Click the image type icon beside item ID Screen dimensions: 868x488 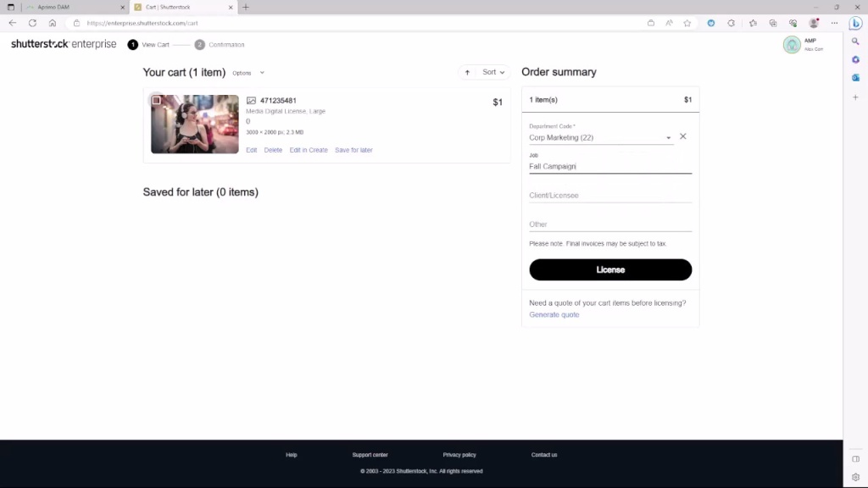[x=251, y=101]
